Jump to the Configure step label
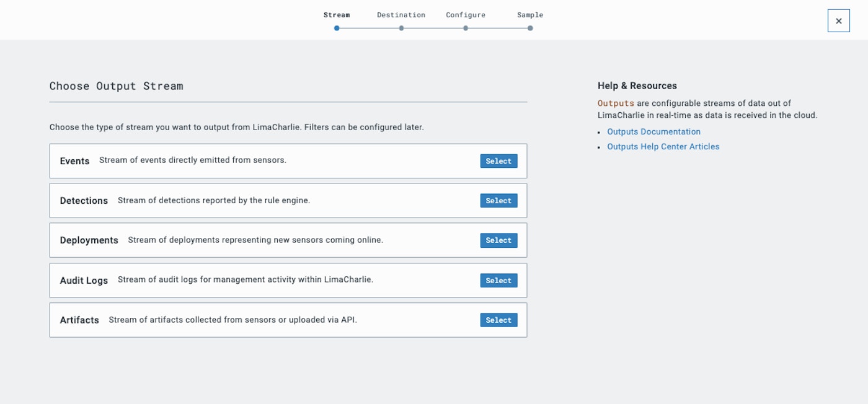This screenshot has width=868, height=404. click(466, 15)
